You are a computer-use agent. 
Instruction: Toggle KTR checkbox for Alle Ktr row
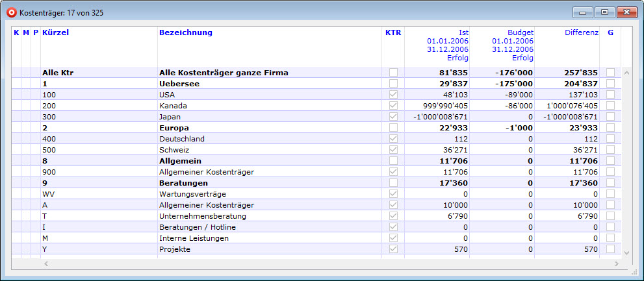tap(393, 72)
